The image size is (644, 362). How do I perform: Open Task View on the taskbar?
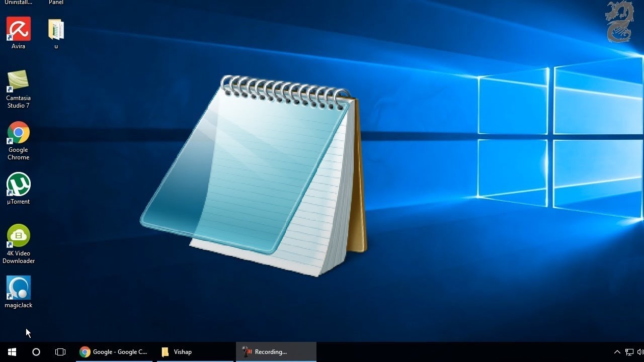(x=60, y=352)
